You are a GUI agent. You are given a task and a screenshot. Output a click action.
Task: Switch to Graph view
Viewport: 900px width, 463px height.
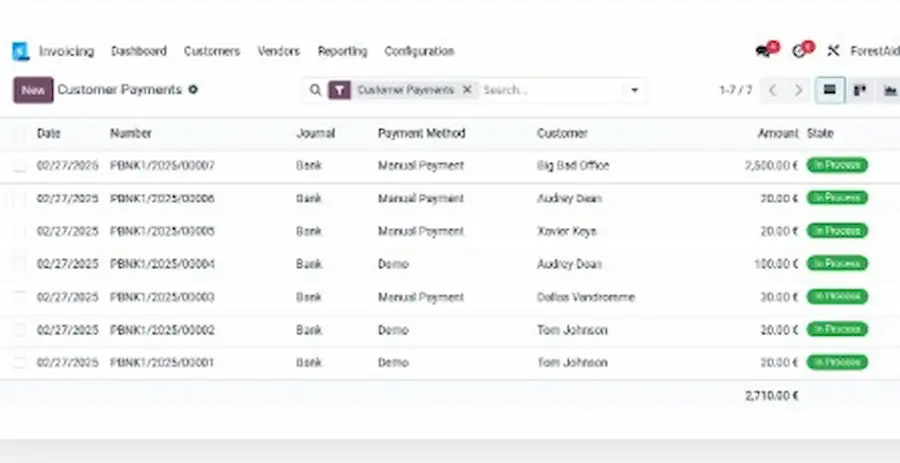(888, 90)
